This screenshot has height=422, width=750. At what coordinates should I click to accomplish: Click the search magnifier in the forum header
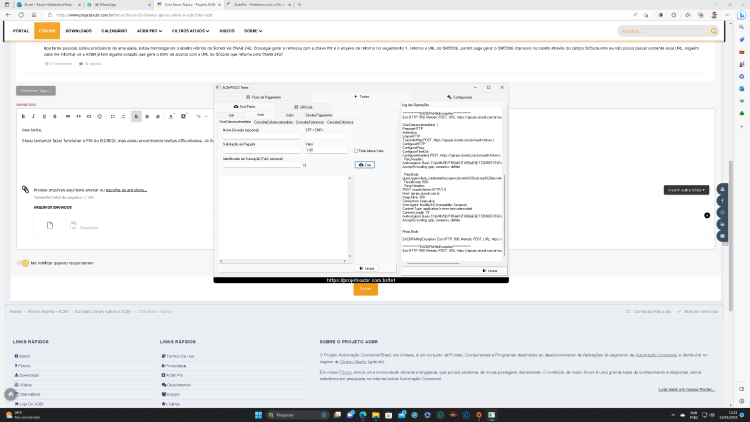(714, 31)
